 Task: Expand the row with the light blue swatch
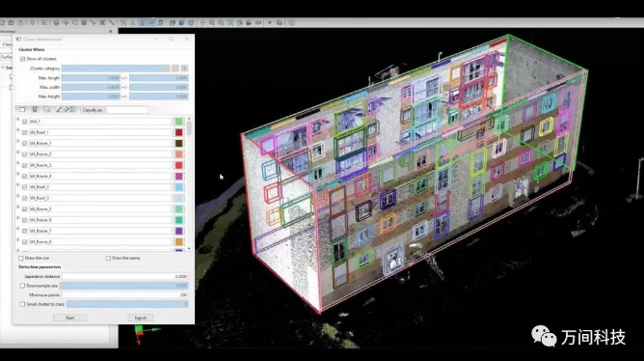(x=18, y=185)
